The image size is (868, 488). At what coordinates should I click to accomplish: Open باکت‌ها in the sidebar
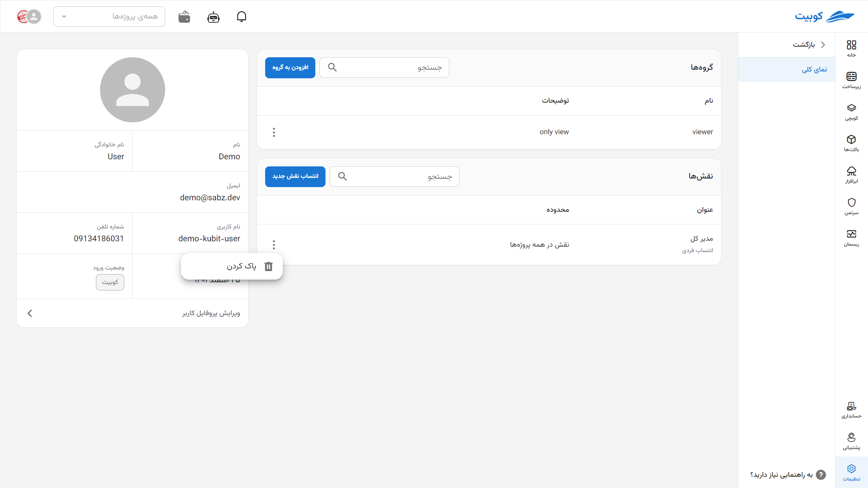click(x=851, y=143)
